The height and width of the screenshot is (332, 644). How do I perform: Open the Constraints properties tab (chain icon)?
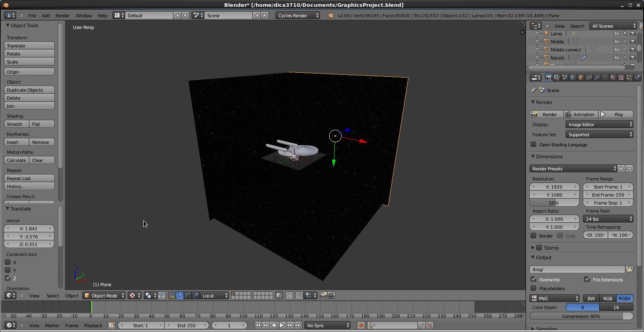[x=589, y=78]
